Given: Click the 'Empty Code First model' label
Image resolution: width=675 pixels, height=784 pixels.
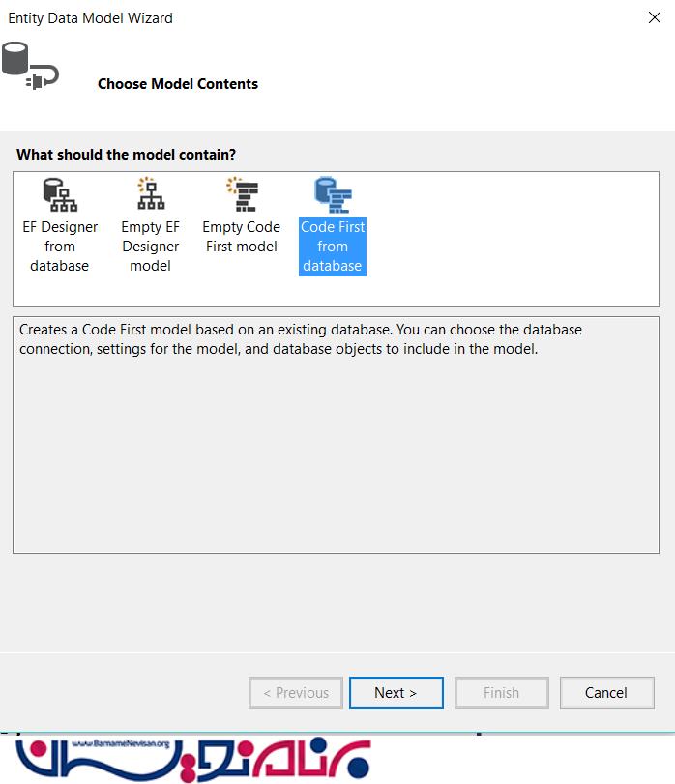Looking at the screenshot, I should (x=242, y=237).
